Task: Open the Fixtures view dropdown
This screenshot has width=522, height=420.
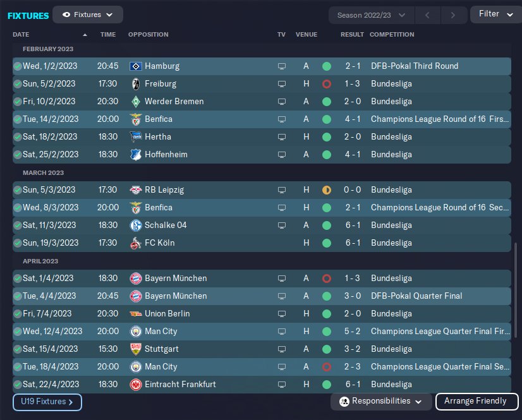Action: (88, 15)
